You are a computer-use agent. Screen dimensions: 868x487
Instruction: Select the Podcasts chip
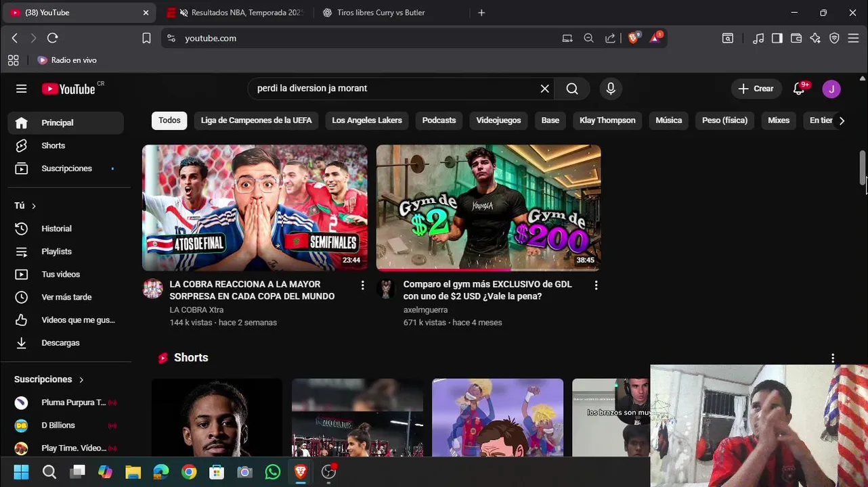[439, 120]
